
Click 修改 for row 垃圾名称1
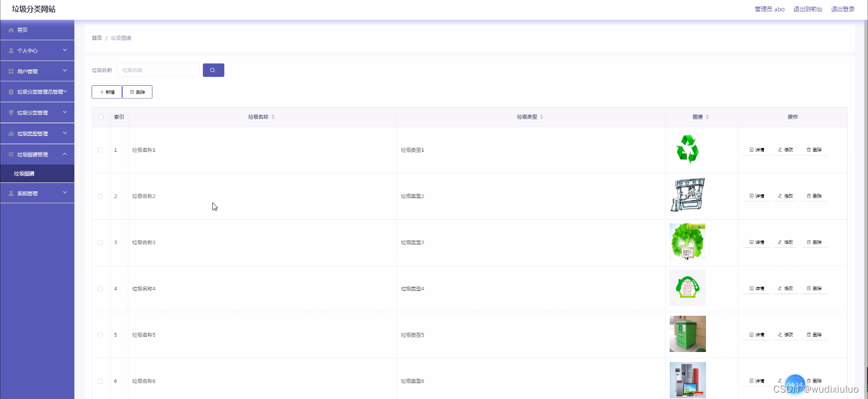pyautogui.click(x=785, y=150)
